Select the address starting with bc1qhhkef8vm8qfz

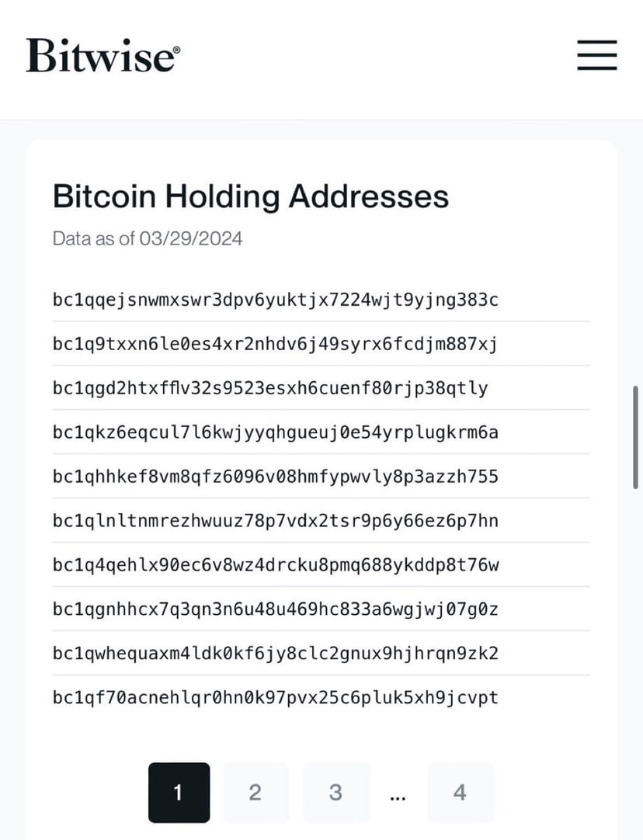coord(275,477)
